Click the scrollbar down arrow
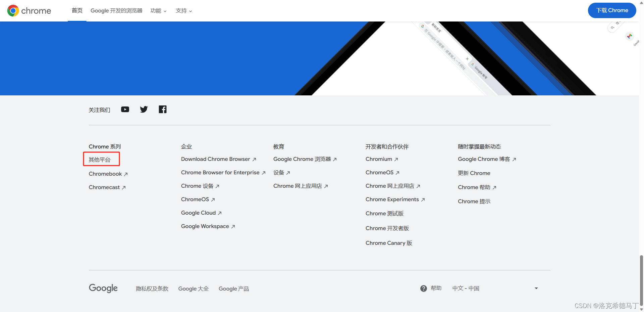Screen dimensions: 644x312 (x=641, y=309)
